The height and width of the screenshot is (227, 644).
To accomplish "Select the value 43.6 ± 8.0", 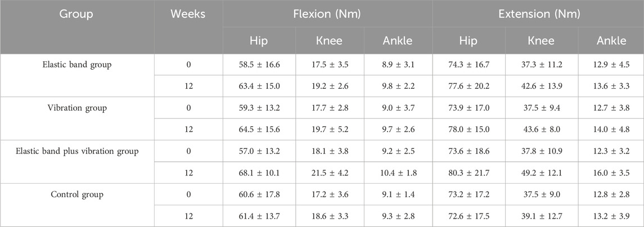I will point(541,130).
